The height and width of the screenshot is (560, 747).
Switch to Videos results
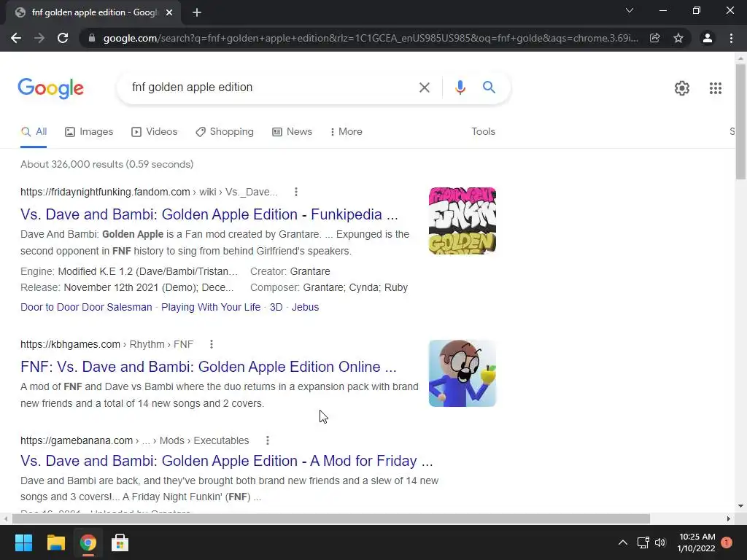click(x=155, y=132)
